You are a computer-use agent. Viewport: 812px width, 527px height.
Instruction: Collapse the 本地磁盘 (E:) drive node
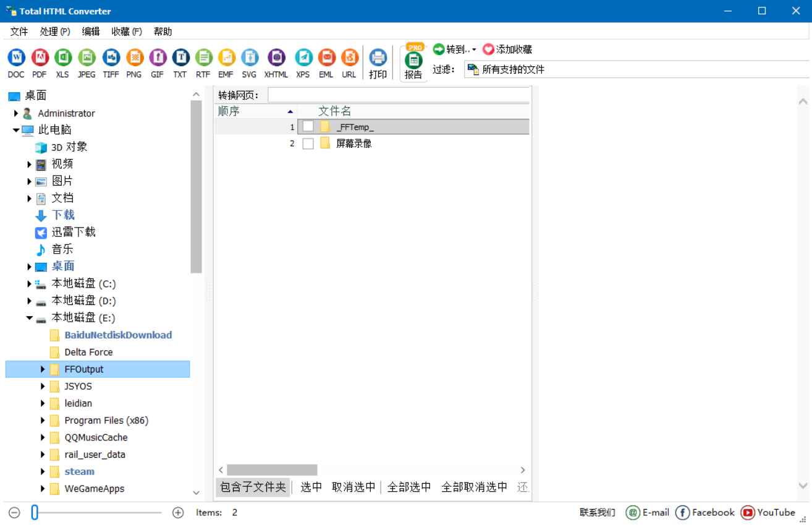click(28, 318)
